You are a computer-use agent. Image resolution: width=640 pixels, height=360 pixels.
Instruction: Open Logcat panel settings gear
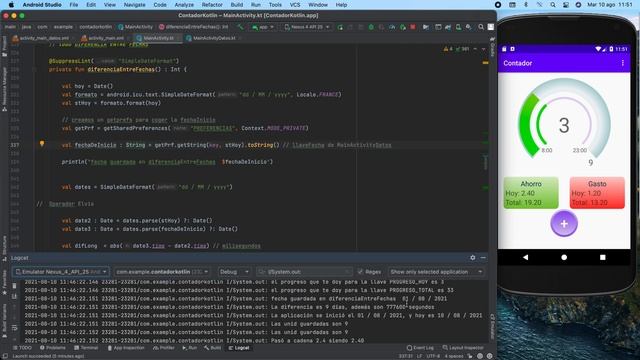(473, 258)
